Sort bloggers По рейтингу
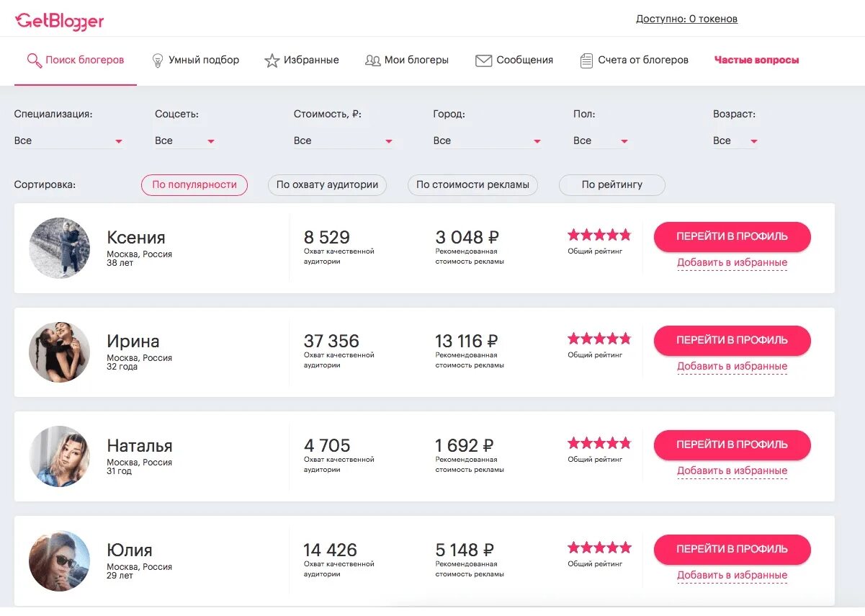865x616 pixels. pos(611,184)
